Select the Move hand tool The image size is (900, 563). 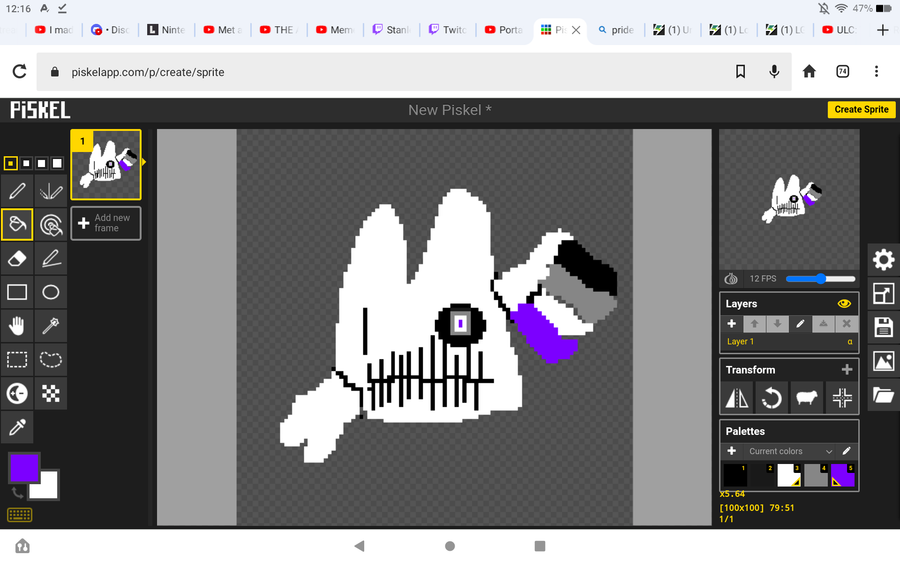17,327
